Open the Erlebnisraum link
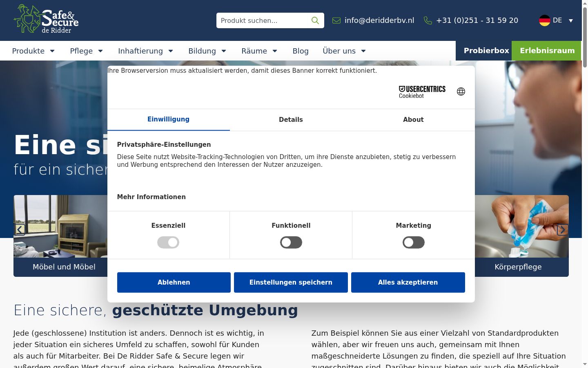Image resolution: width=588 pixels, height=368 pixels. [547, 51]
